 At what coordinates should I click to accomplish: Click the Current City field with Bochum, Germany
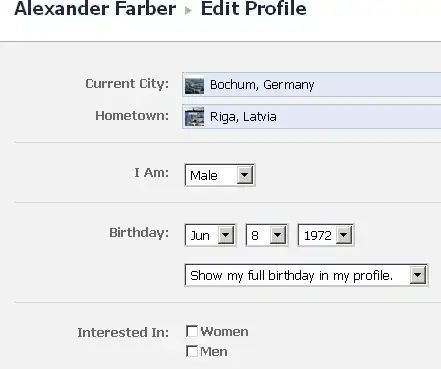point(312,85)
